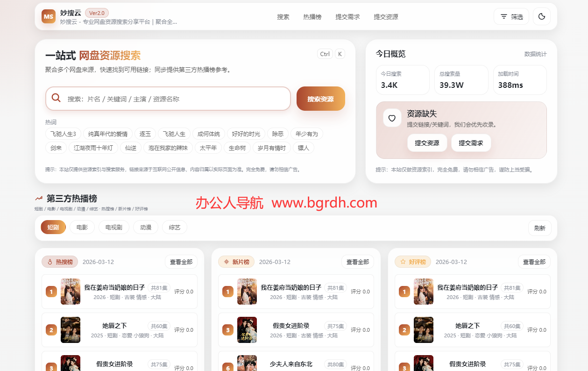Select the 动漫 category tab

[146, 228]
